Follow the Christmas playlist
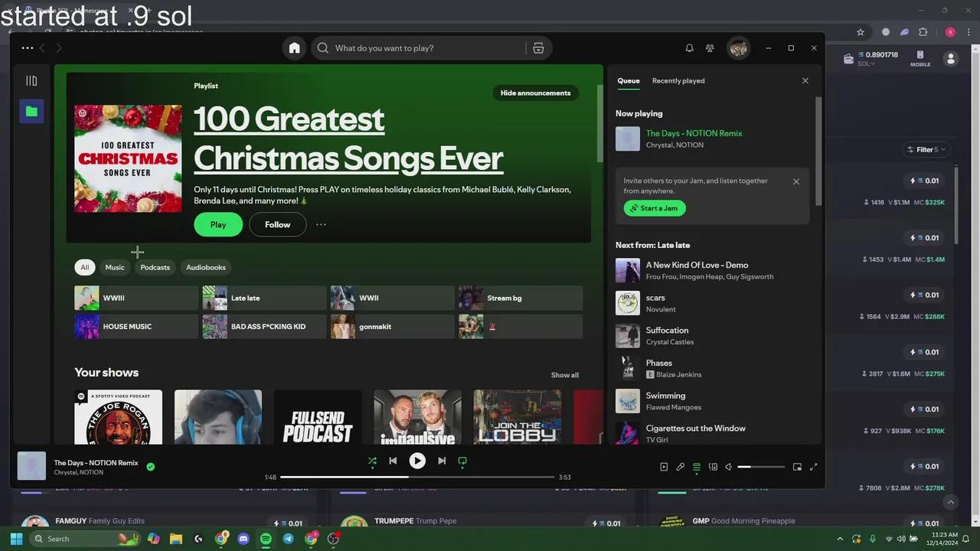This screenshot has height=551, width=980. click(277, 224)
